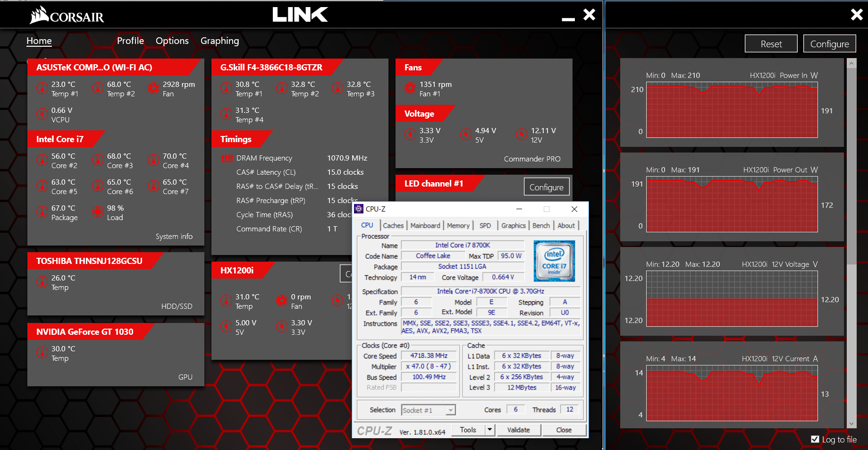Click the HX1200i Power In graph
This screenshot has width=868, height=450.
click(x=732, y=110)
